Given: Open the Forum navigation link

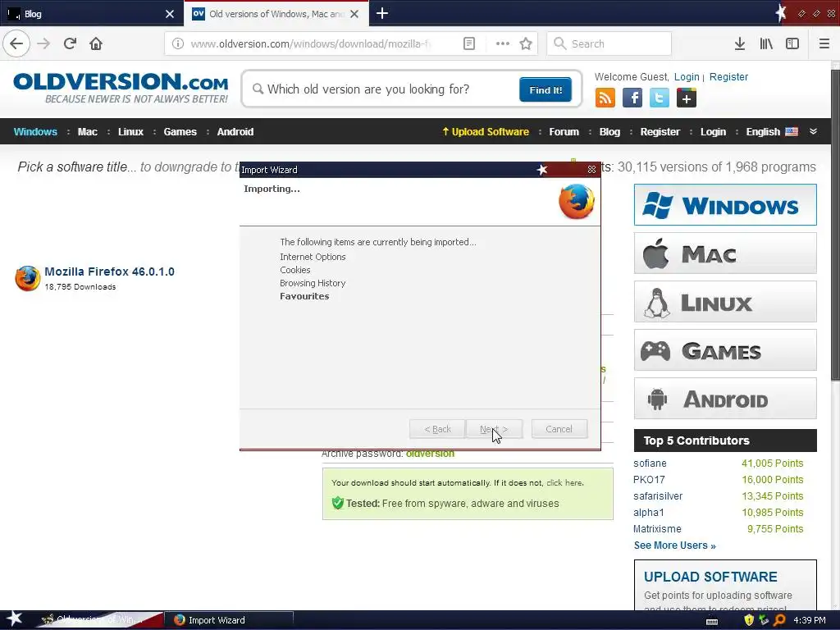Looking at the screenshot, I should [564, 132].
